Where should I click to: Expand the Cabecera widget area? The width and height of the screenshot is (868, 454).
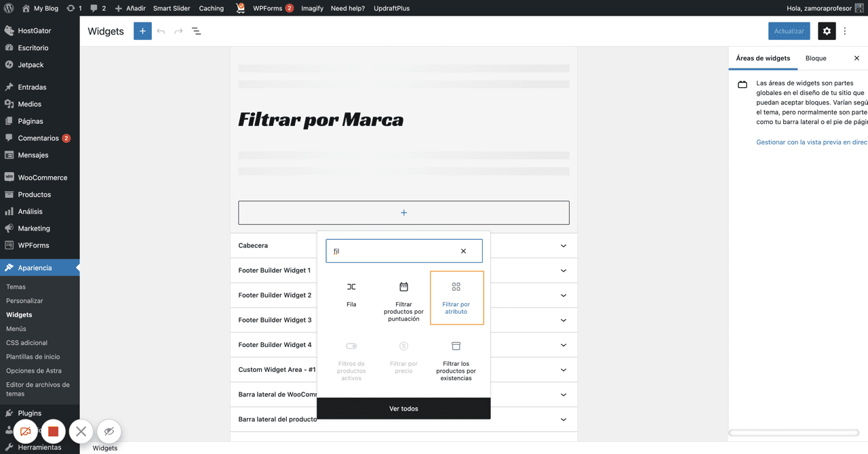pos(563,245)
